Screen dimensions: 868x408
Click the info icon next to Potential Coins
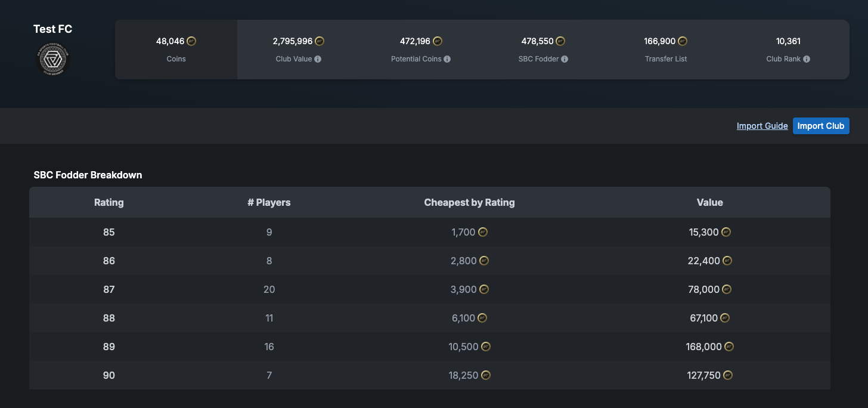click(448, 58)
